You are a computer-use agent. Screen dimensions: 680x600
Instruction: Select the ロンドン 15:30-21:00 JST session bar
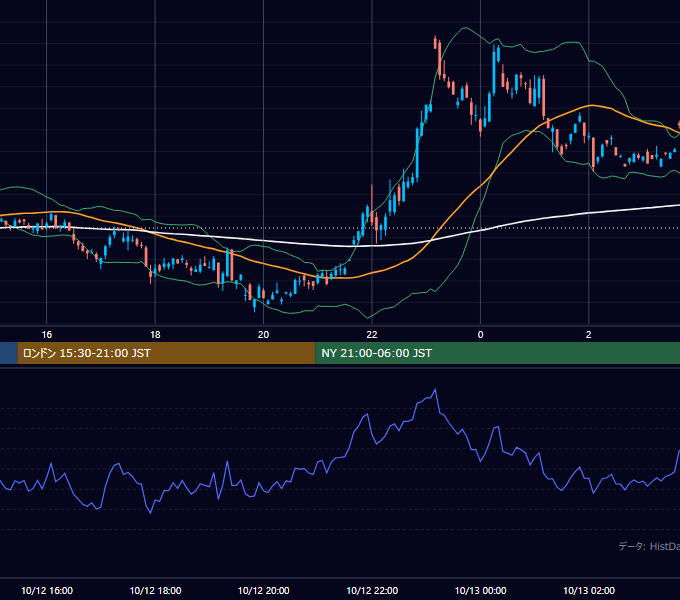tap(166, 353)
